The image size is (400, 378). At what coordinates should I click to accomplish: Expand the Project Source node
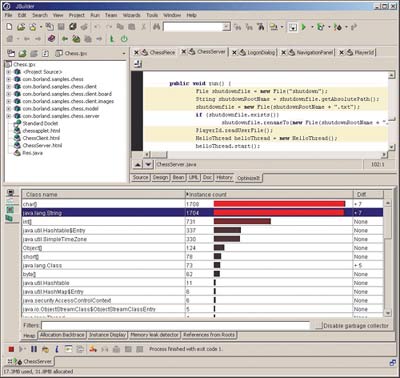click(9, 72)
